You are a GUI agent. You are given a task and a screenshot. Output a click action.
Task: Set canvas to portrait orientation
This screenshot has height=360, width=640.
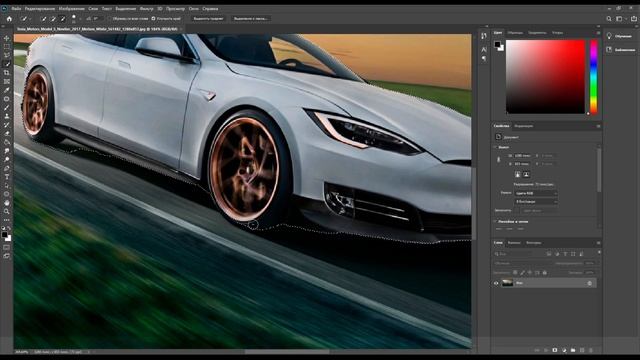[518, 174]
